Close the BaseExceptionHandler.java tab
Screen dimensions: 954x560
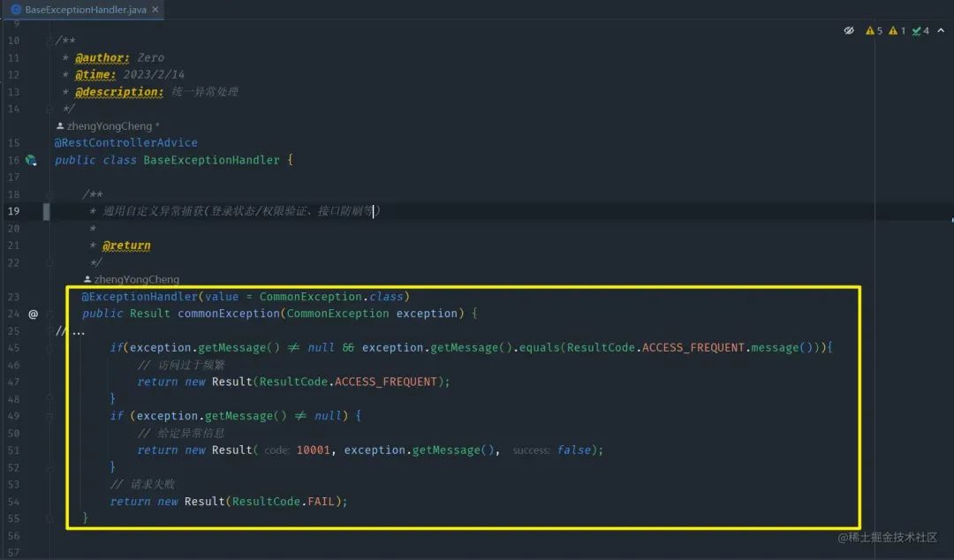point(155,9)
